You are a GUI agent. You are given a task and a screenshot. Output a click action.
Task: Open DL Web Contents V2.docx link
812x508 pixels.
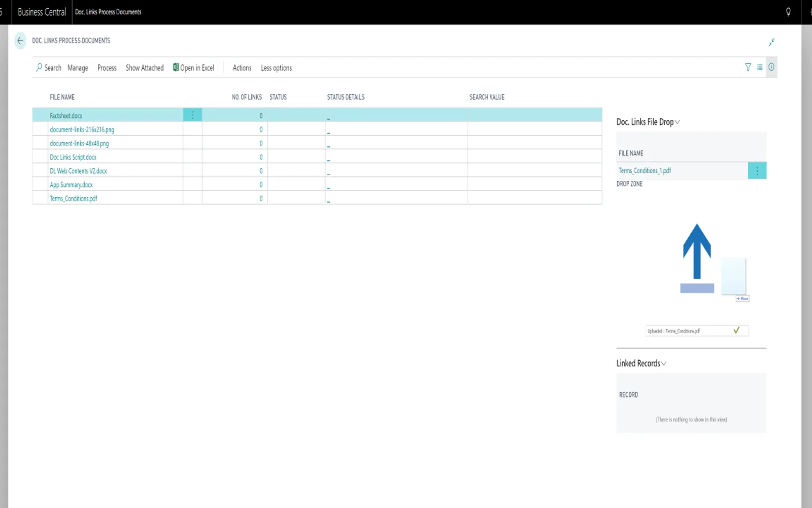(78, 171)
